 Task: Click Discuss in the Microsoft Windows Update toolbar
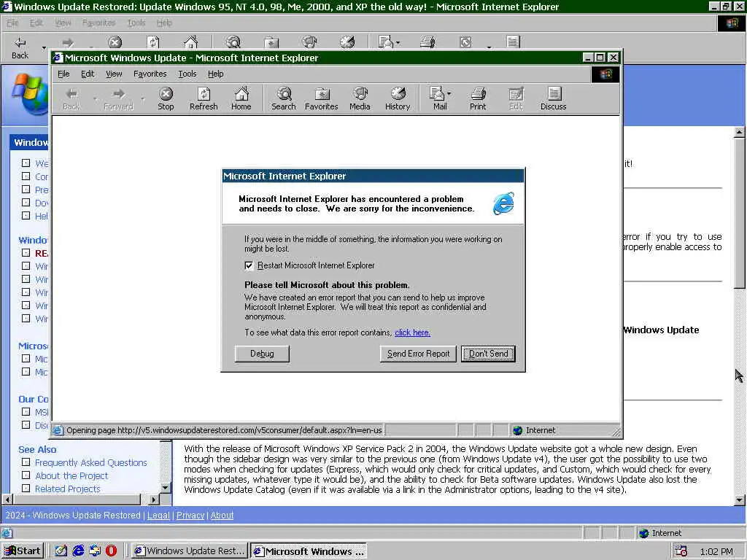(553, 99)
